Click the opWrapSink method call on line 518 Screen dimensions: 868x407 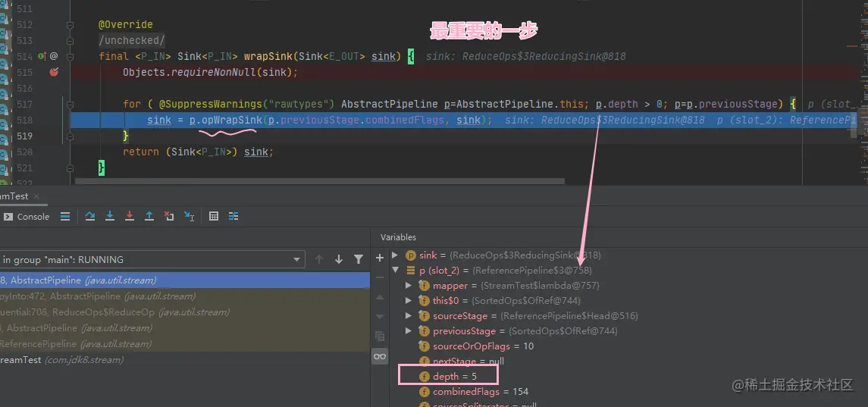pos(231,121)
